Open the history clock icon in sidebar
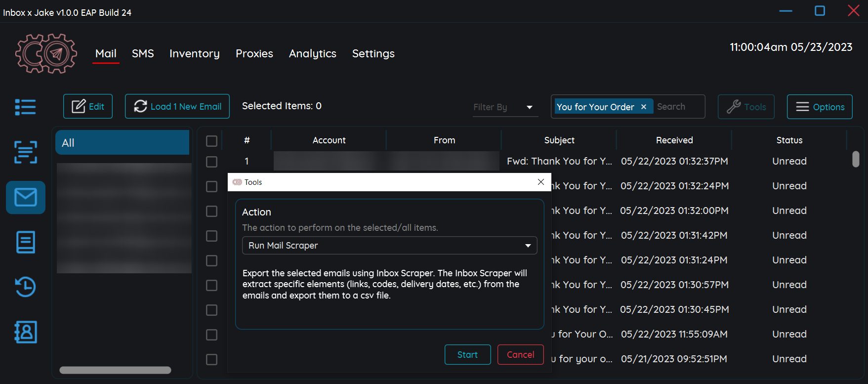Image resolution: width=868 pixels, height=384 pixels. [x=25, y=287]
